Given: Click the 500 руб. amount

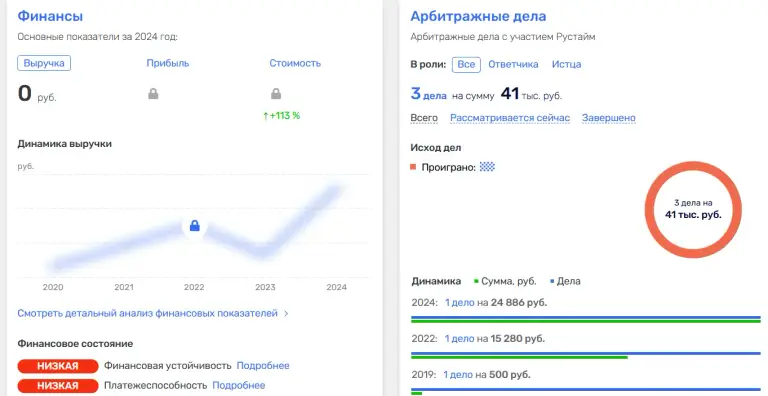Looking at the screenshot, I should click(509, 375).
